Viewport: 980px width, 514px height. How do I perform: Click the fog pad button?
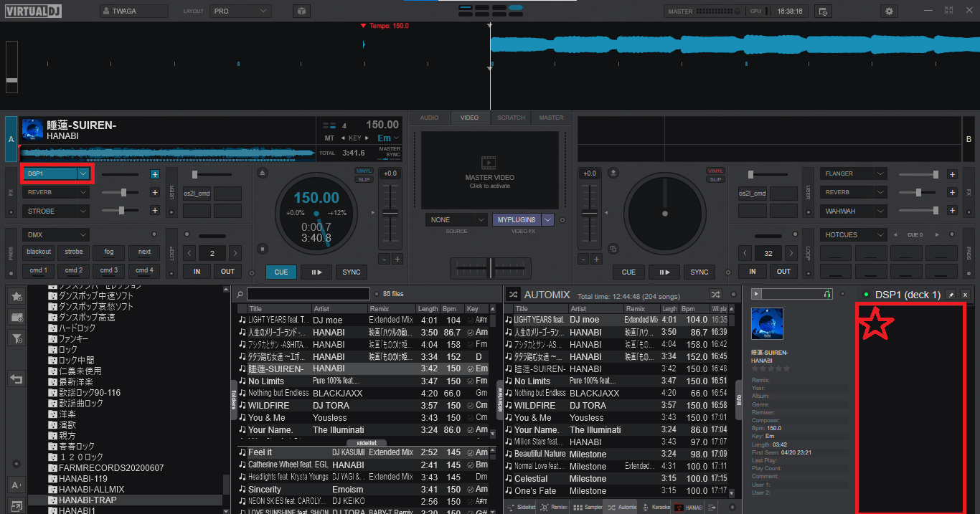coord(109,252)
